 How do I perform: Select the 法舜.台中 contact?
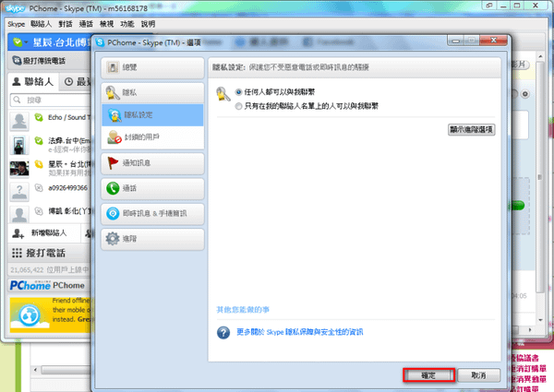(x=50, y=145)
